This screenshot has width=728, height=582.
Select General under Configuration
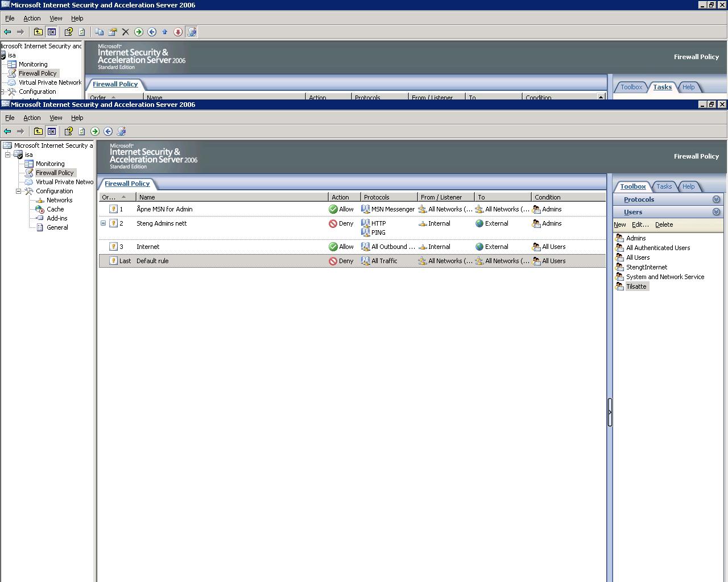point(57,227)
